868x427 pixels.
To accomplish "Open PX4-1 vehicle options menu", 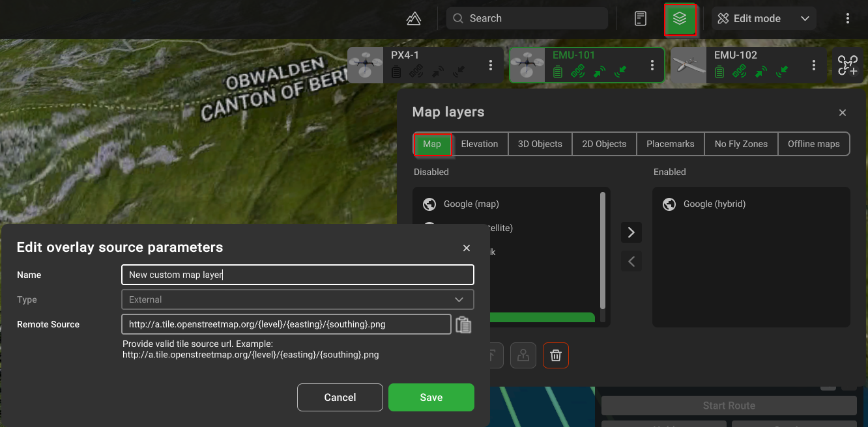I will coord(491,65).
